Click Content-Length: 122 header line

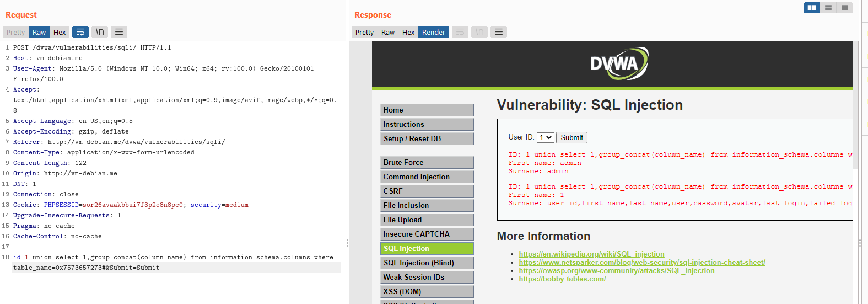point(50,163)
